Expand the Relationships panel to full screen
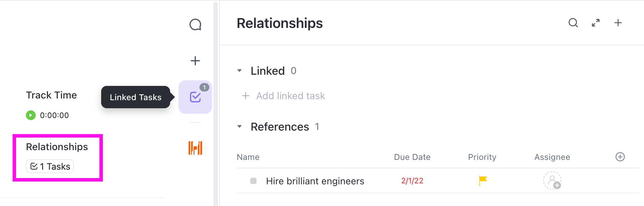Viewport: 644px width, 206px height. (596, 23)
